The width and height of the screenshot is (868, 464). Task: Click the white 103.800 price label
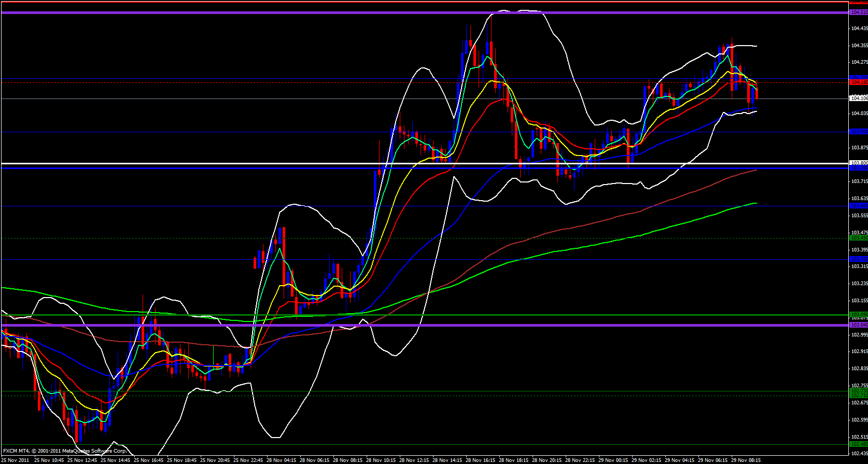click(858, 163)
